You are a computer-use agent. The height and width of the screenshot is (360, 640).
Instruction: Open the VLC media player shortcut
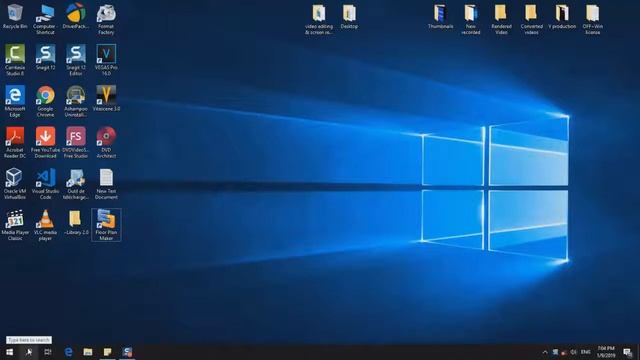(x=45, y=225)
